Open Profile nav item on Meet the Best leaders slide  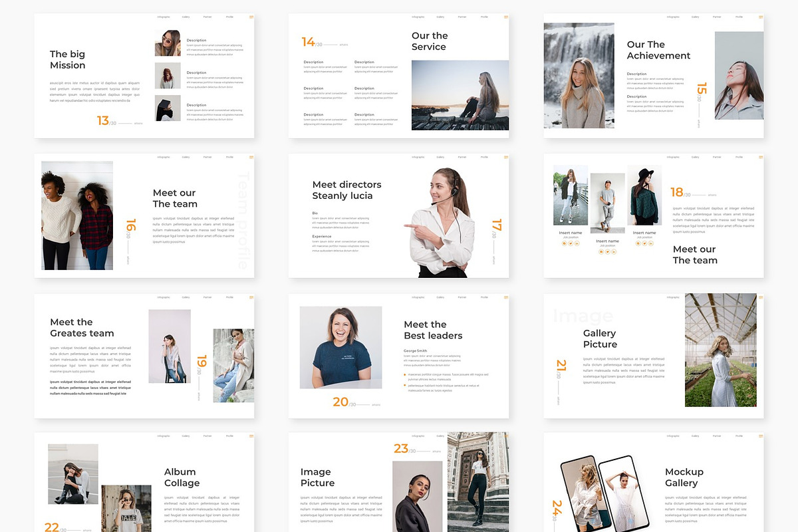coord(484,298)
